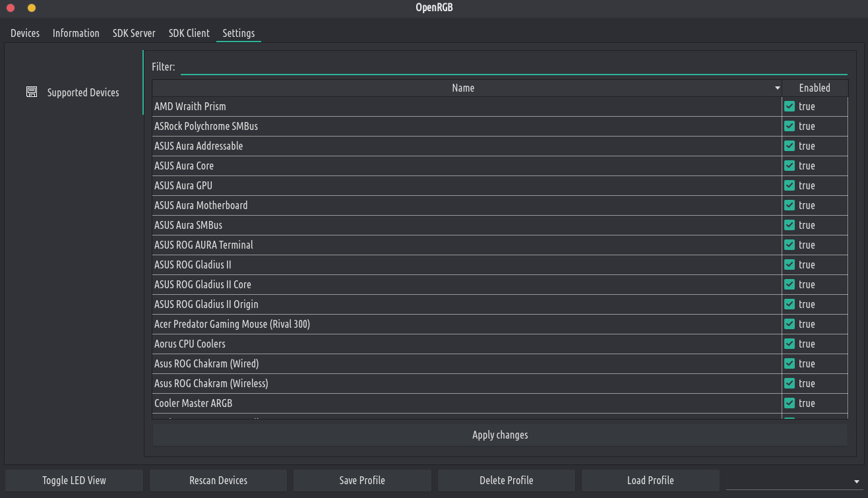
Task: Open the Information tab
Action: pyautogui.click(x=76, y=33)
